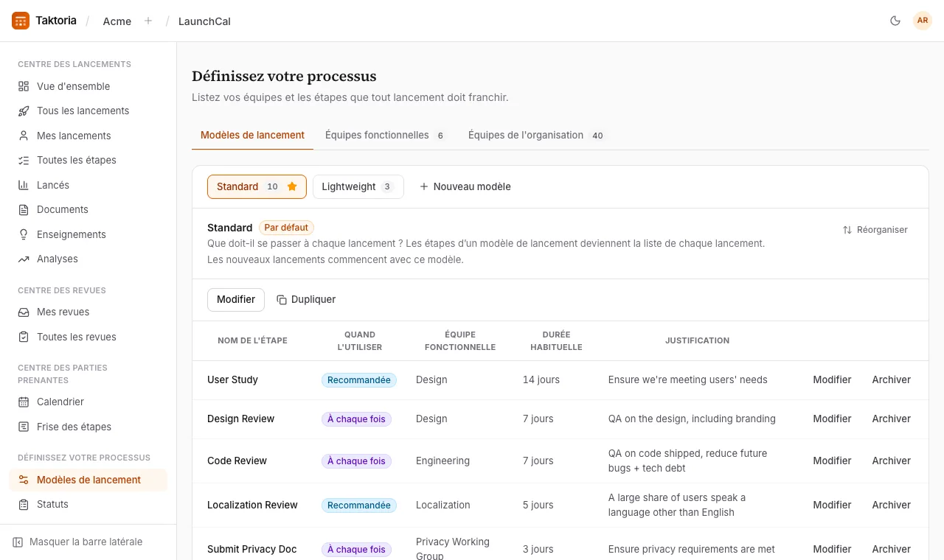
Task: Open Toutes les revues
Action: (88, 337)
